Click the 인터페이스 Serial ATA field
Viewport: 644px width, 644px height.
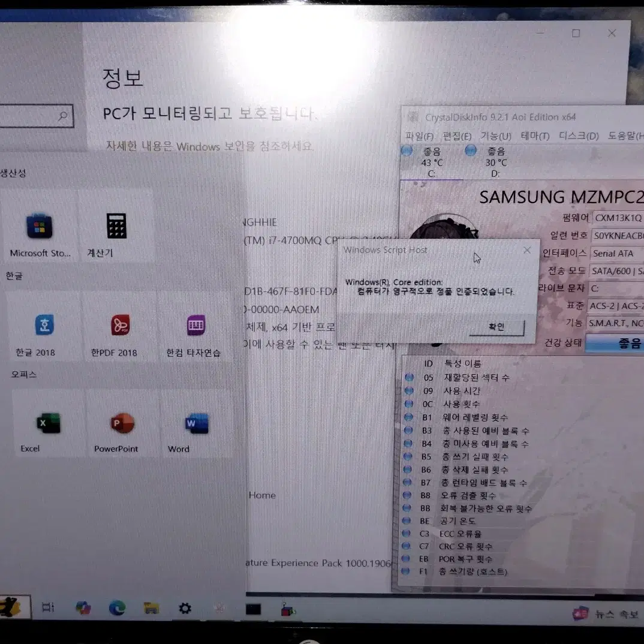pyautogui.click(x=616, y=254)
